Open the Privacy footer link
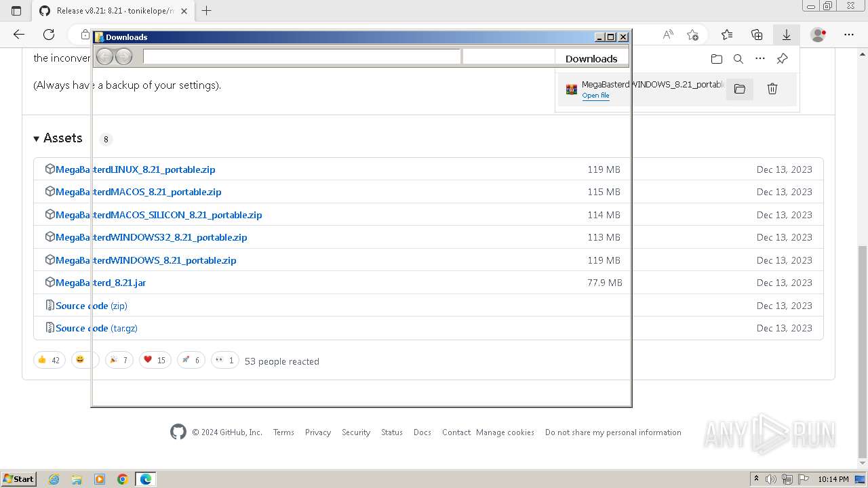 [318, 432]
